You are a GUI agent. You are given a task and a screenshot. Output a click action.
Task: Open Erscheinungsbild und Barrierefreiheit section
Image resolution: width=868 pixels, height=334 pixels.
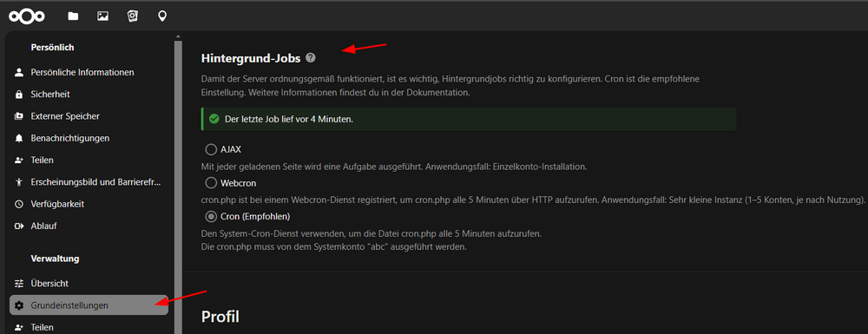coord(89,182)
